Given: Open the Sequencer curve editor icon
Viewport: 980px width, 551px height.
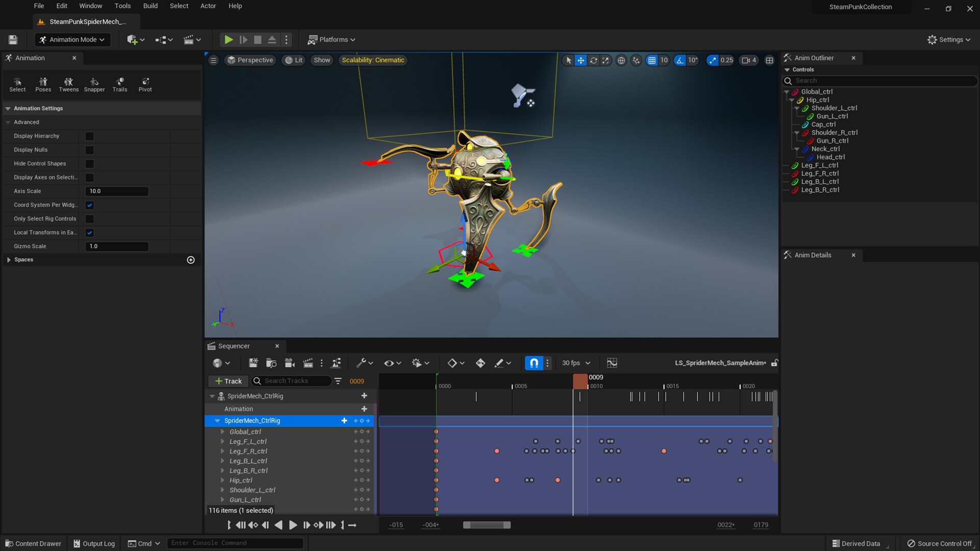Looking at the screenshot, I should [612, 363].
